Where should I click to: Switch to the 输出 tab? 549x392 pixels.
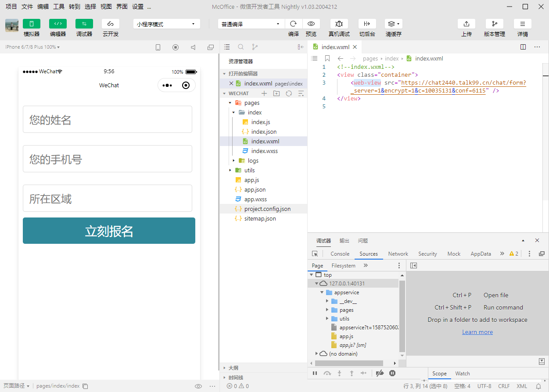[344, 241]
